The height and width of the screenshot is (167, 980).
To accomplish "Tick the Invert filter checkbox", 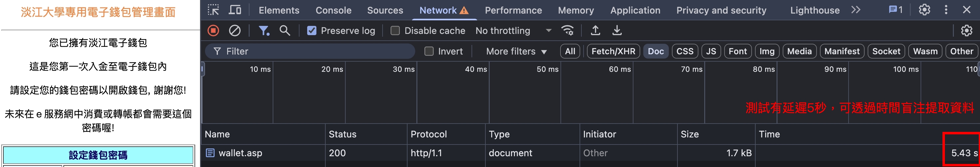I will tap(429, 51).
